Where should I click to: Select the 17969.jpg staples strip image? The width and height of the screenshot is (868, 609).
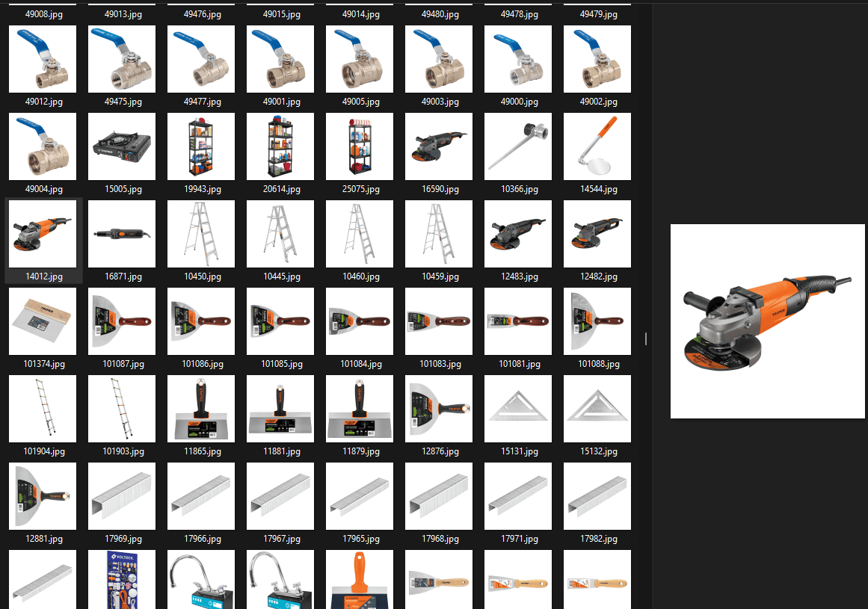coord(122,496)
